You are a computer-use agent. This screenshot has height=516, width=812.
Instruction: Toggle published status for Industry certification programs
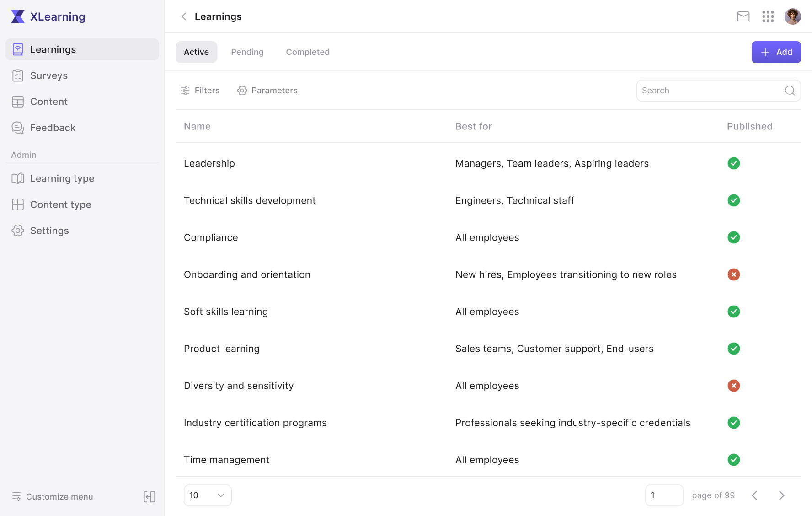734,423
